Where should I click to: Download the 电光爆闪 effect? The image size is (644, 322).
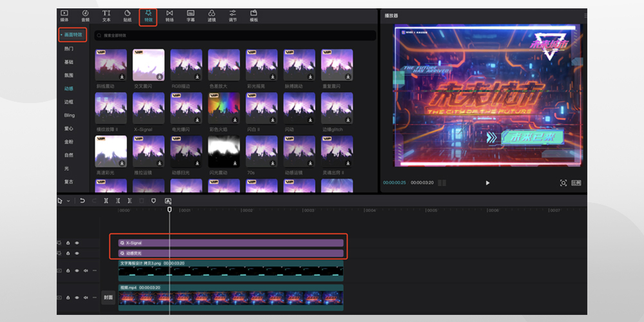coord(197,120)
